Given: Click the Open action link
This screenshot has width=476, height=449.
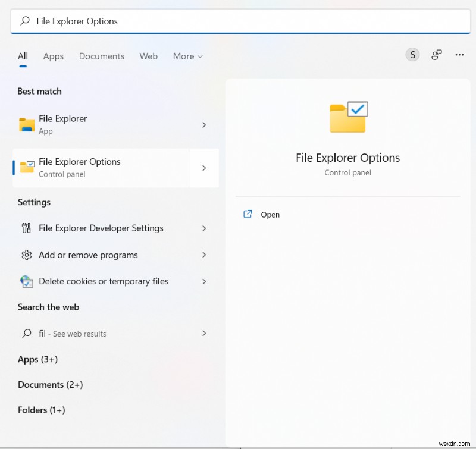Looking at the screenshot, I should click(x=270, y=215).
